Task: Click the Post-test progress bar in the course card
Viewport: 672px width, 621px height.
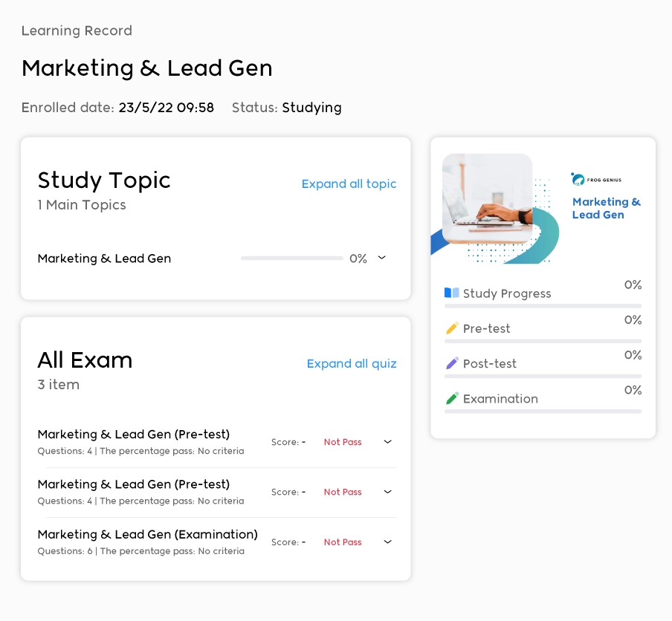Action: (543, 376)
